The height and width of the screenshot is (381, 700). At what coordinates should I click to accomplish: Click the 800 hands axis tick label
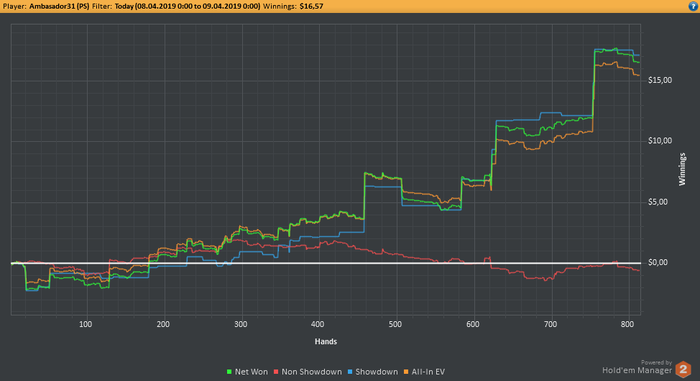[627, 324]
